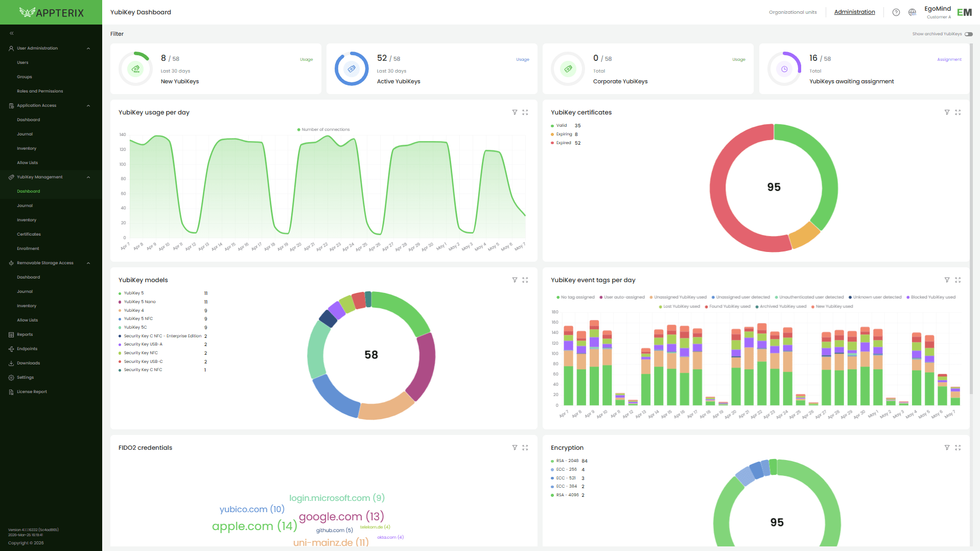Filter the YubiKey models chart
This screenshot has height=551, width=980.
(515, 280)
